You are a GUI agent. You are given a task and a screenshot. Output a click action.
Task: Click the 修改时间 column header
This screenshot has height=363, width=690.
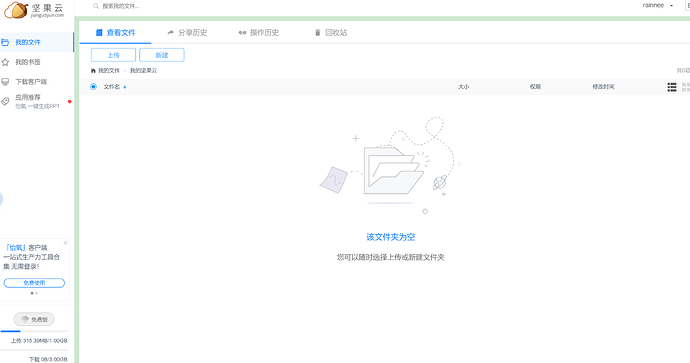(x=603, y=87)
